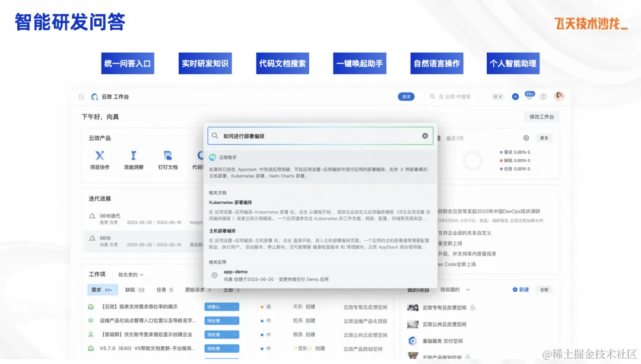
Task: Open the user avatar menu
Action: coord(559,97)
